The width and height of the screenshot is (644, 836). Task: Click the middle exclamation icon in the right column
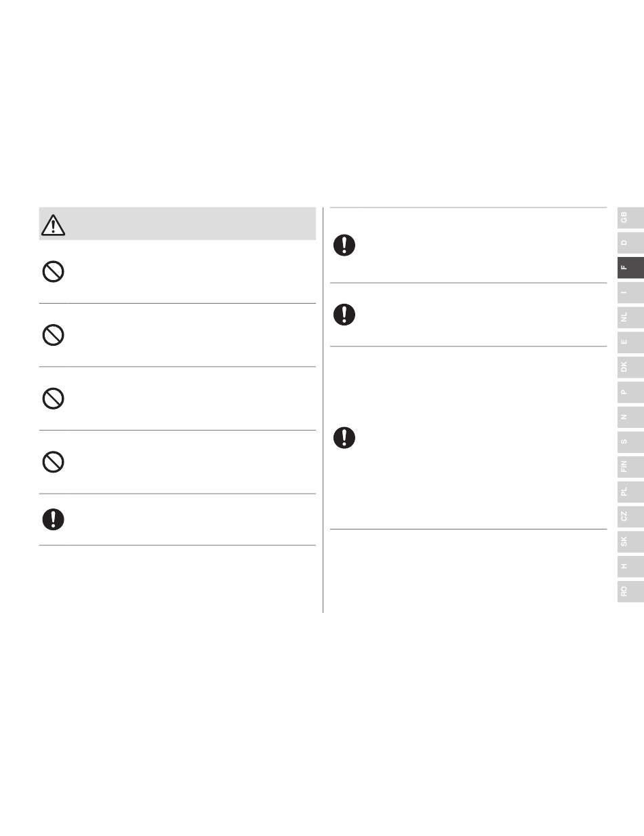[x=344, y=314]
